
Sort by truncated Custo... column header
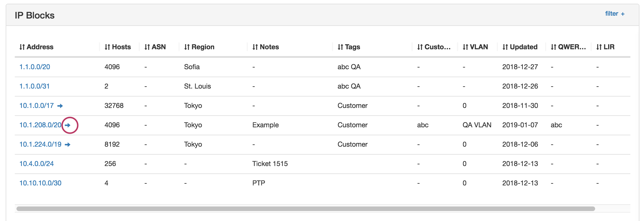434,47
